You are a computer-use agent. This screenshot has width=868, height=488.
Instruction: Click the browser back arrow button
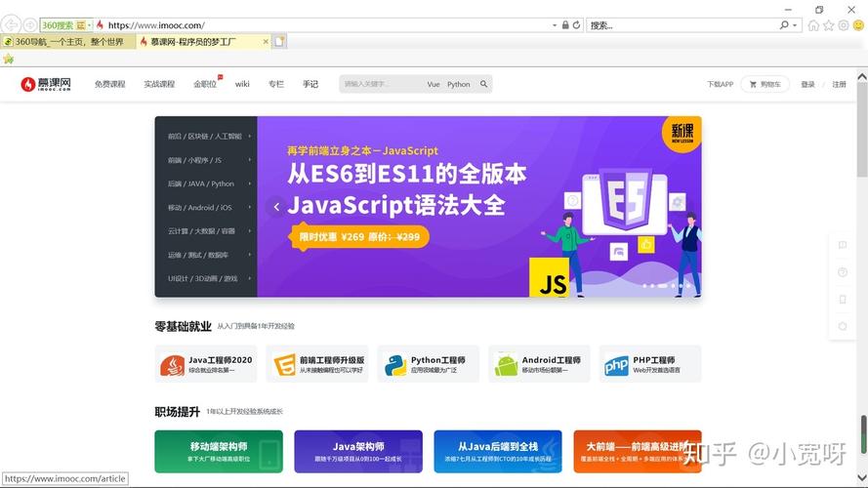(11, 25)
